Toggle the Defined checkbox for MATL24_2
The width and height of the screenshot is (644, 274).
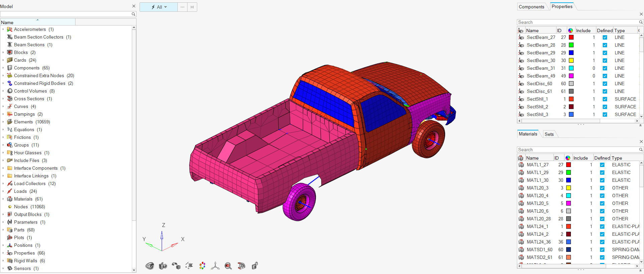click(602, 234)
